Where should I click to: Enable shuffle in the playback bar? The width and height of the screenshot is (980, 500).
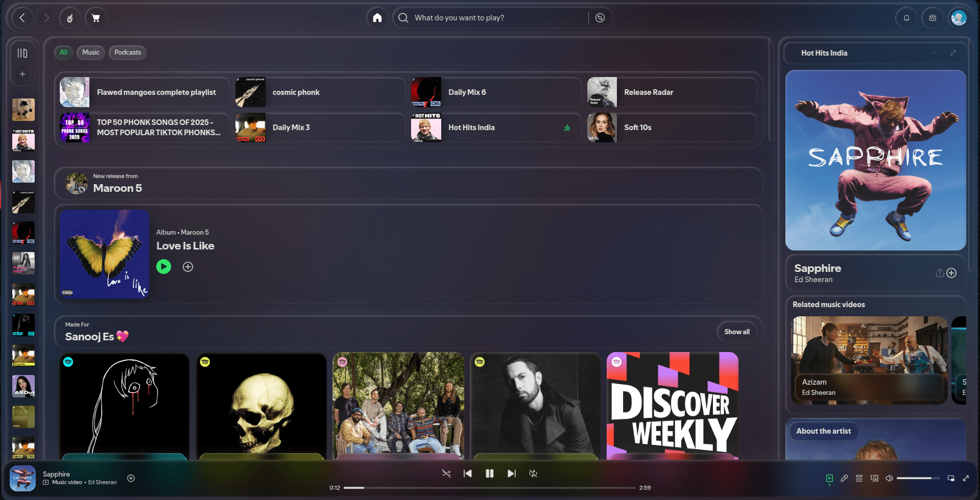[x=446, y=473]
